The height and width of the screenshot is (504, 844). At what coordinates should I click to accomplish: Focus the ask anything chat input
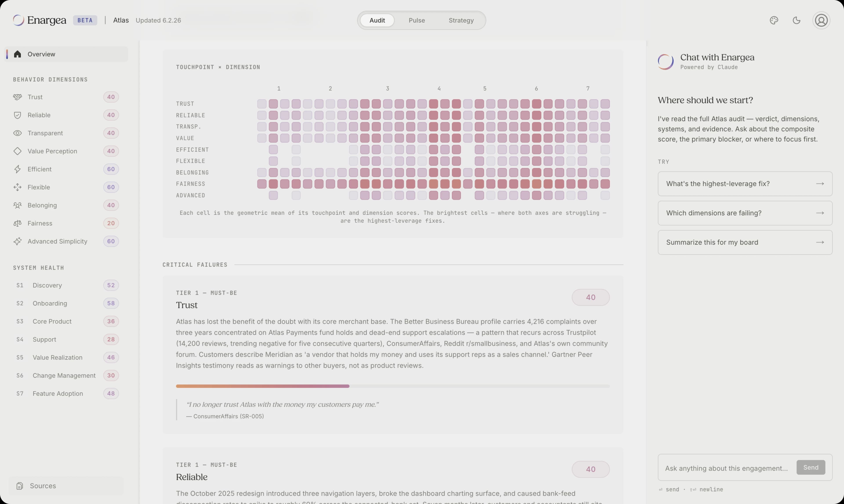727,468
